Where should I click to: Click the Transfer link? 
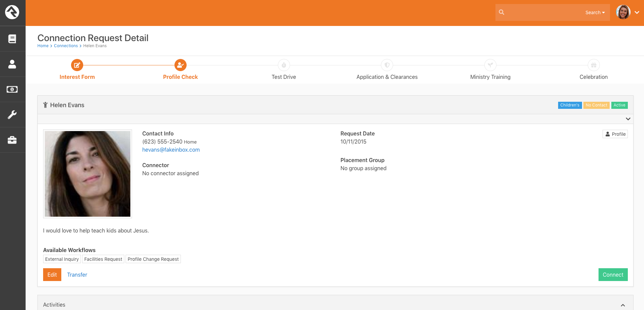pos(77,275)
